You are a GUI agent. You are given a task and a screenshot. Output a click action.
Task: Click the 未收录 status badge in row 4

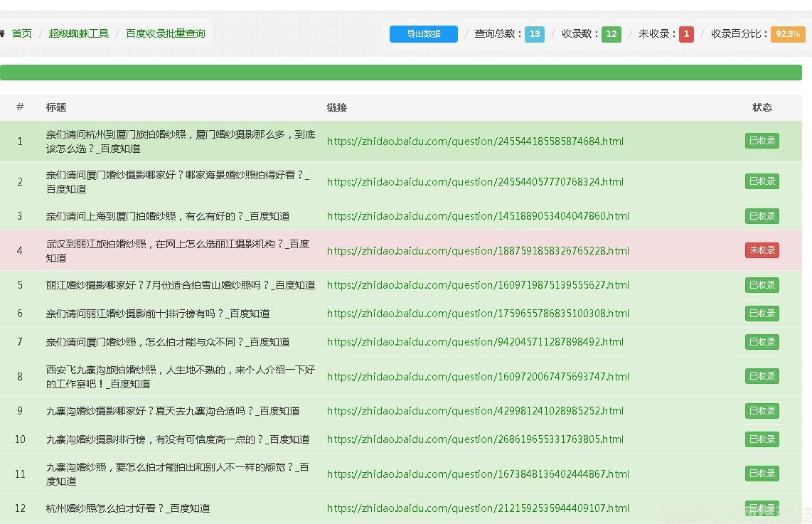762,250
